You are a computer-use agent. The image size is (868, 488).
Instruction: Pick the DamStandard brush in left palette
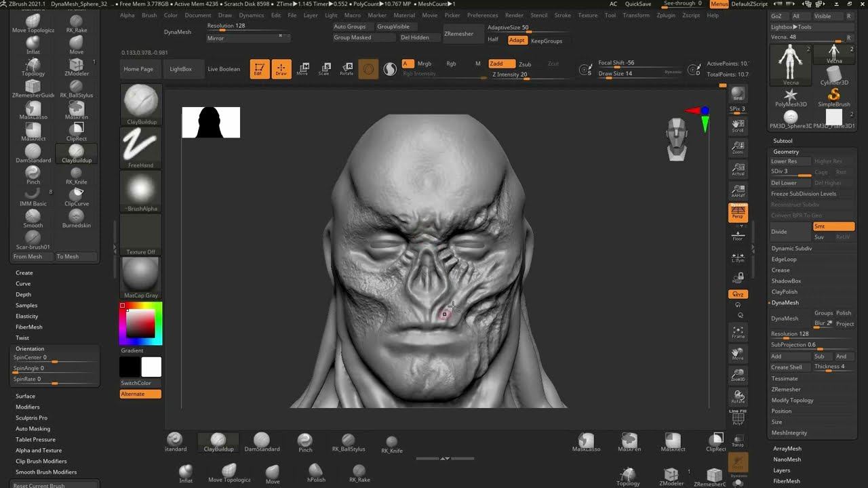(x=33, y=153)
